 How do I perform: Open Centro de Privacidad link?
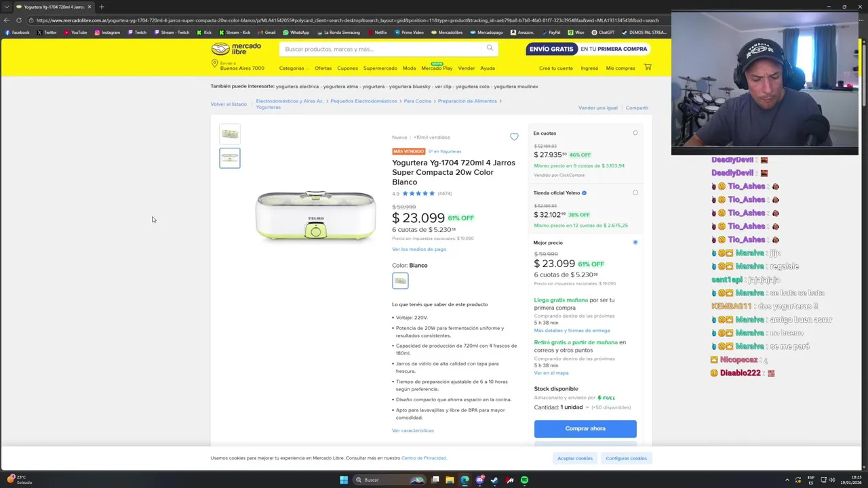(x=424, y=458)
